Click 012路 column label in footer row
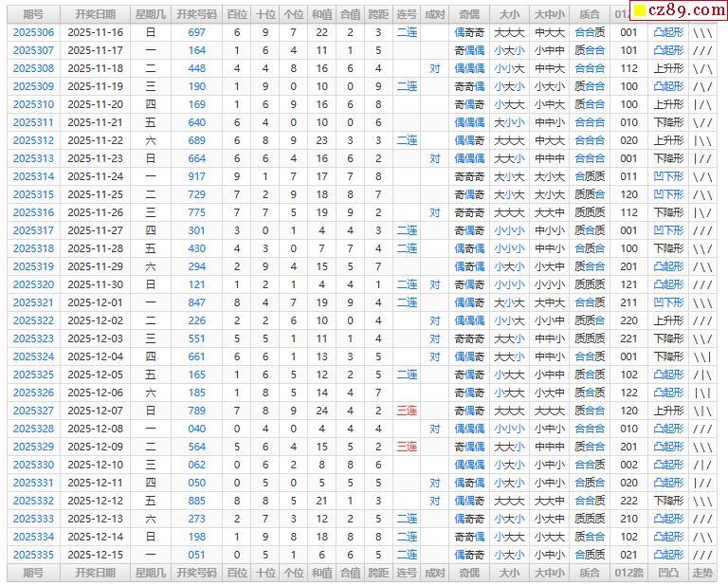728x585 pixels. (x=628, y=573)
